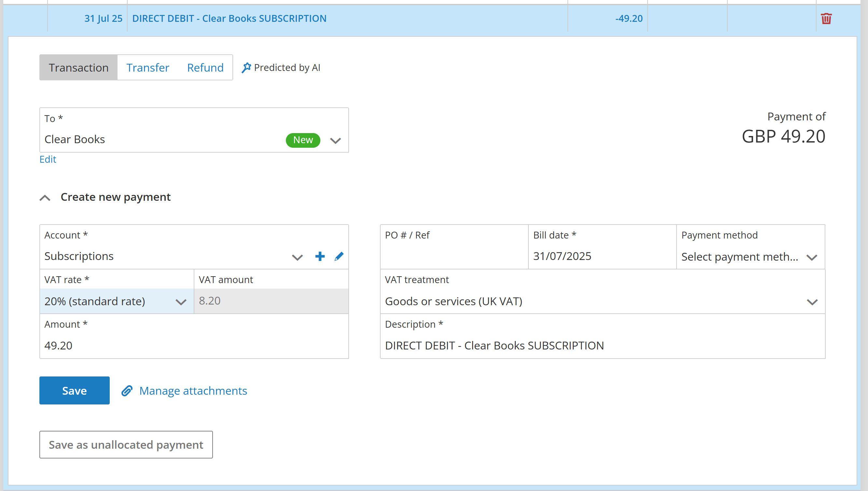Click the PO # / Ref field
This screenshot has height=491, width=868.
(x=454, y=256)
